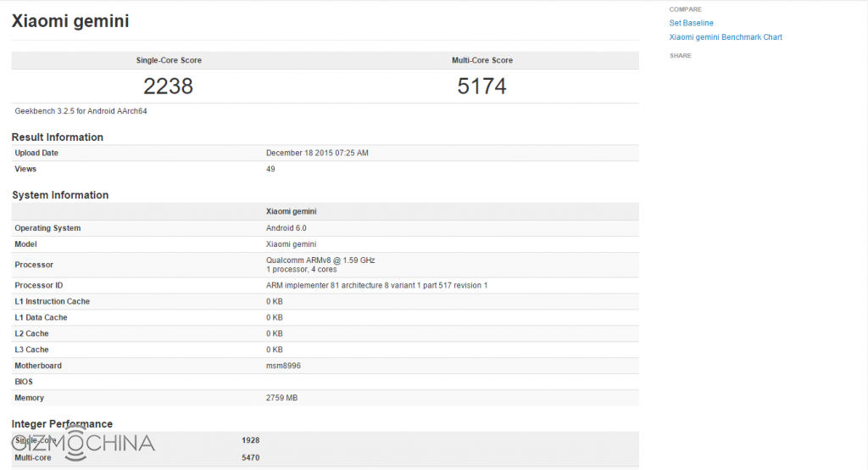
Task: Click the Upload Date label
Action: point(36,153)
